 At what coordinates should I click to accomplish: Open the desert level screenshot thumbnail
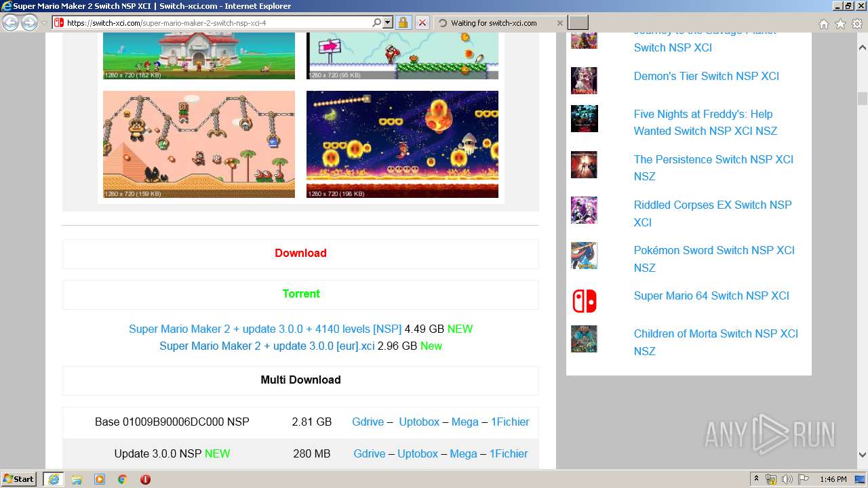(x=199, y=144)
